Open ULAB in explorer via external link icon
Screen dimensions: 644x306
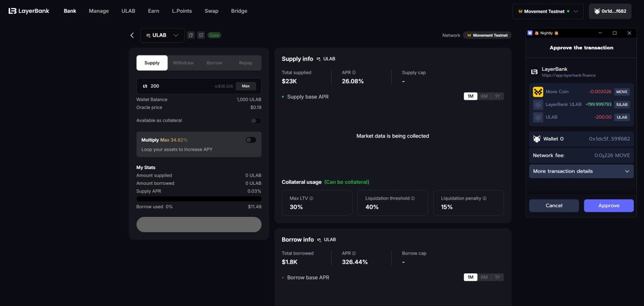[201, 35]
